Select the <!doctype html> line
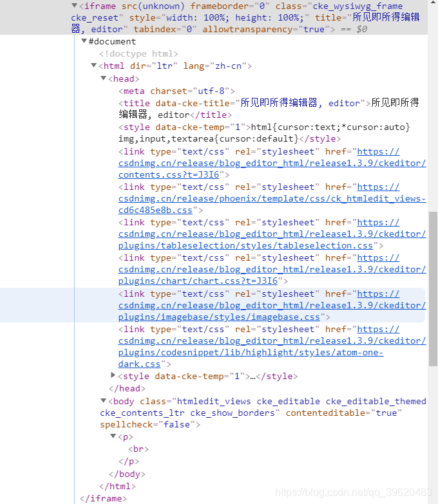The width and height of the screenshot is (438, 504). pos(138,53)
